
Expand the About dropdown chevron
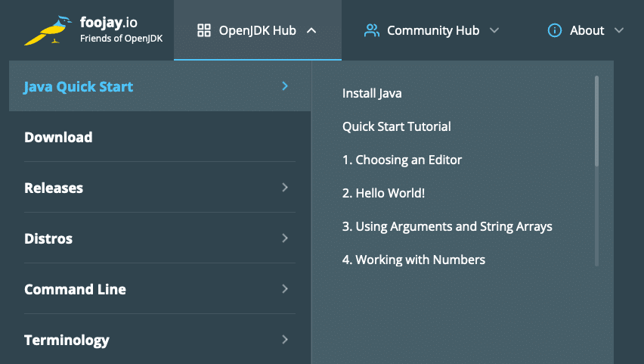[x=619, y=30]
